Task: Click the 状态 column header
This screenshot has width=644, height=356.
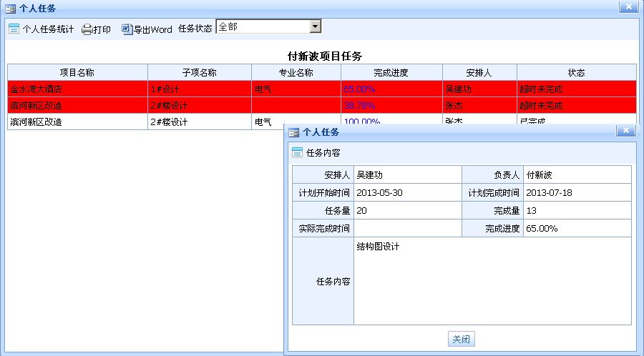Action: (x=576, y=73)
